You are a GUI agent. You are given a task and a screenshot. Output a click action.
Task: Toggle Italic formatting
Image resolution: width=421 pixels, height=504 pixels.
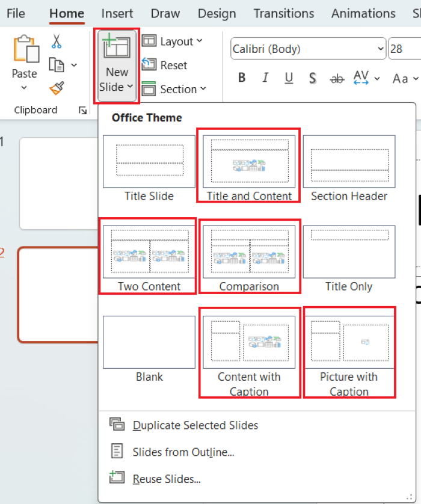[x=265, y=78]
